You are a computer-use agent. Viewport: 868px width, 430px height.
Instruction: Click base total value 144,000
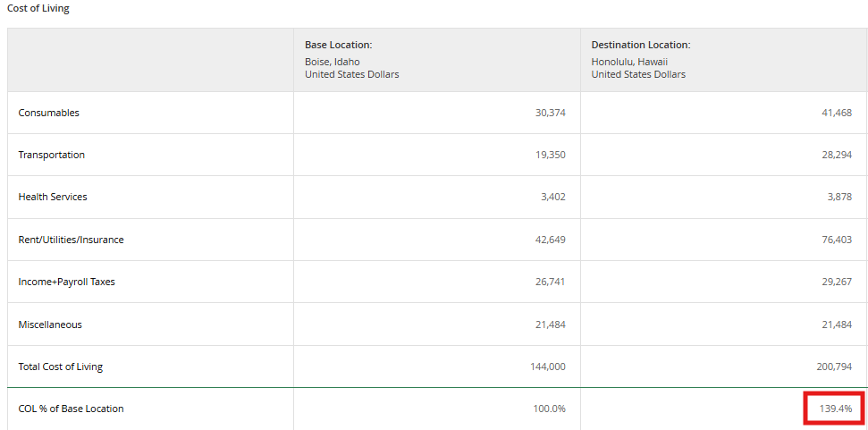click(548, 367)
